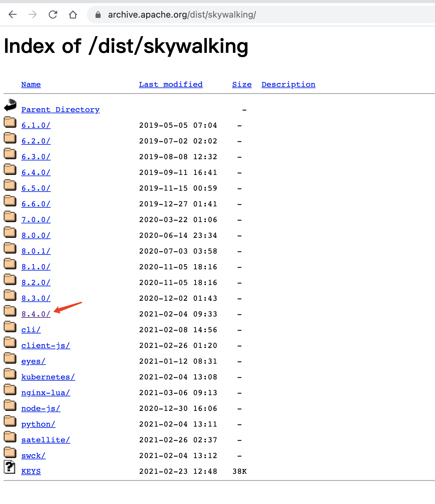Screen dimensions: 435x504
Task: Open the satellite/ directory link
Action: pos(46,440)
